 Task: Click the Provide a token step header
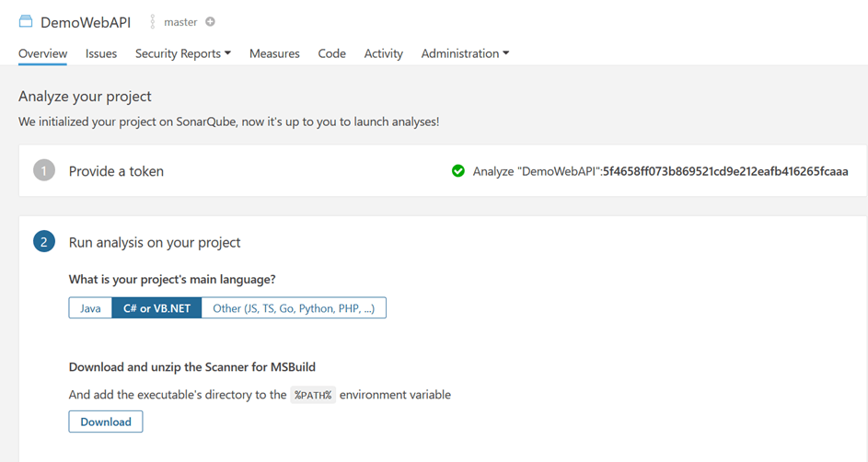tap(116, 171)
